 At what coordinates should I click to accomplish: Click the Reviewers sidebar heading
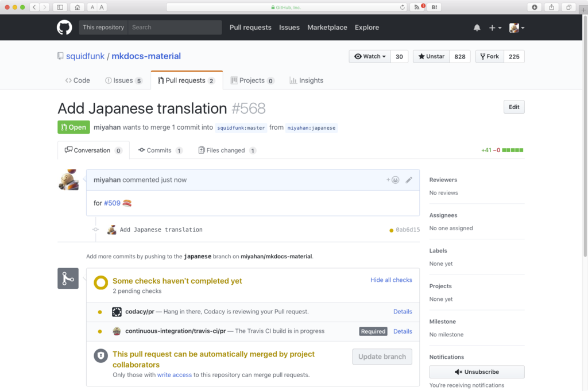click(x=443, y=180)
